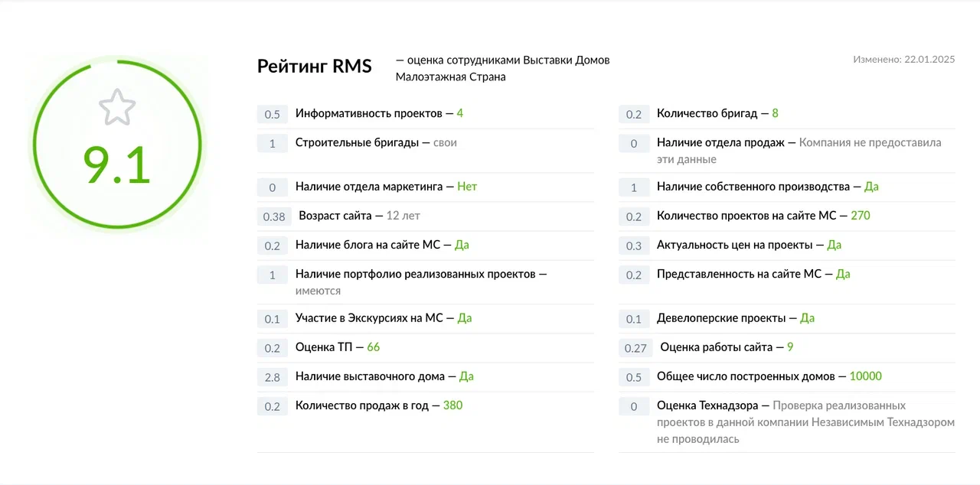Click the 9.1 rating score
This screenshot has width=980, height=485.
pos(117,166)
